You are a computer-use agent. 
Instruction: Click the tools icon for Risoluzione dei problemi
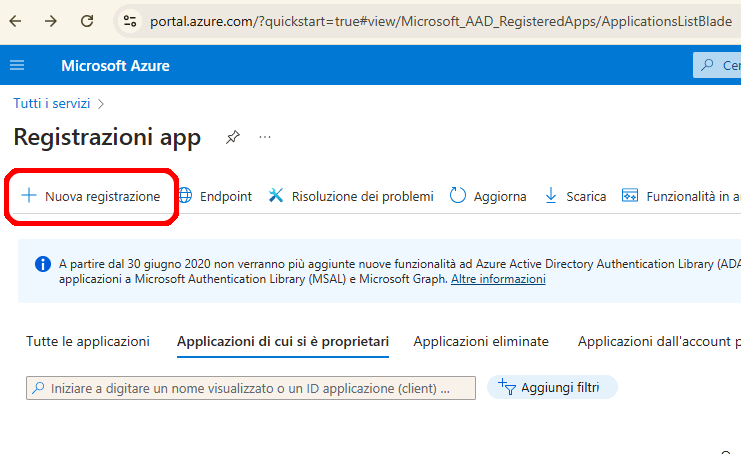tap(276, 195)
